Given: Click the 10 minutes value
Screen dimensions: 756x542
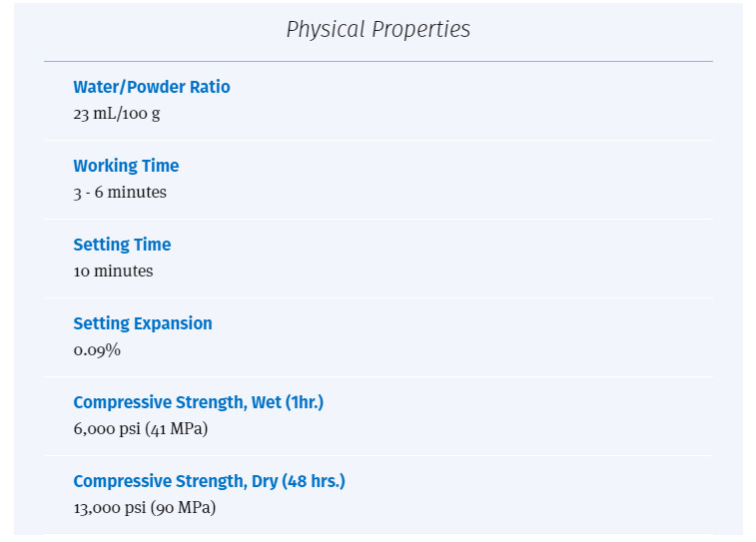Looking at the screenshot, I should click(x=113, y=271).
